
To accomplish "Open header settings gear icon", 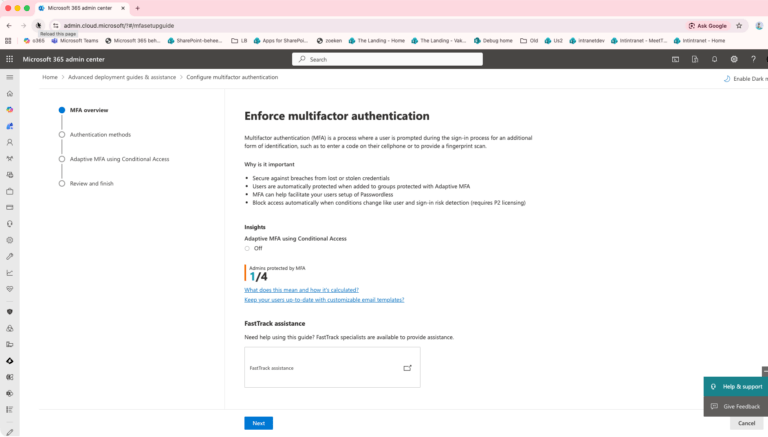I will tap(734, 59).
